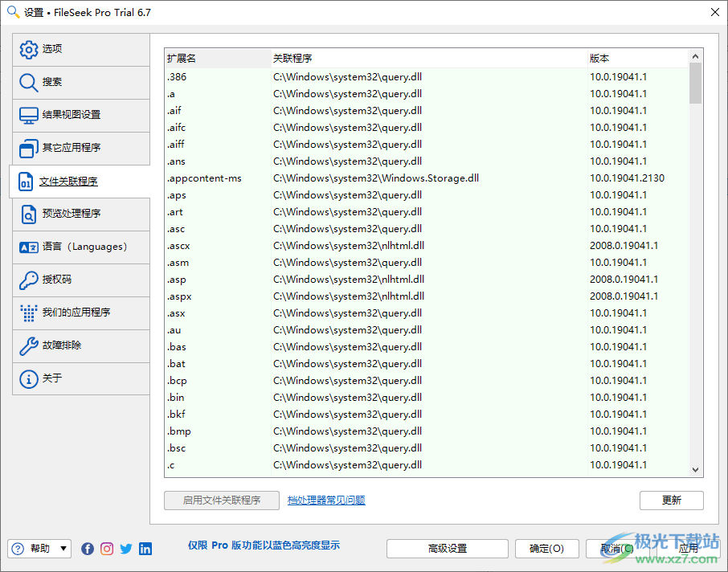This screenshot has height=572, width=728.
Task: Click the 启用文件关联程序 button
Action: [x=222, y=500]
